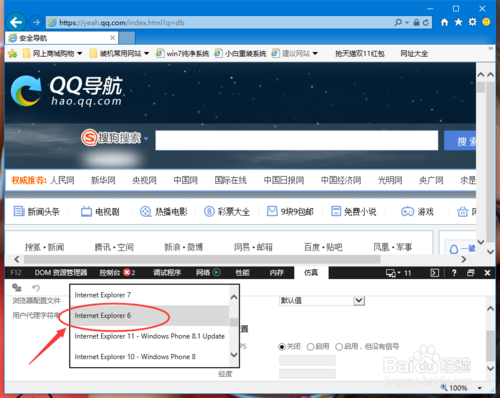Open the 网上商城购物 favorites folder
The image size is (500, 398).
click(x=53, y=53)
